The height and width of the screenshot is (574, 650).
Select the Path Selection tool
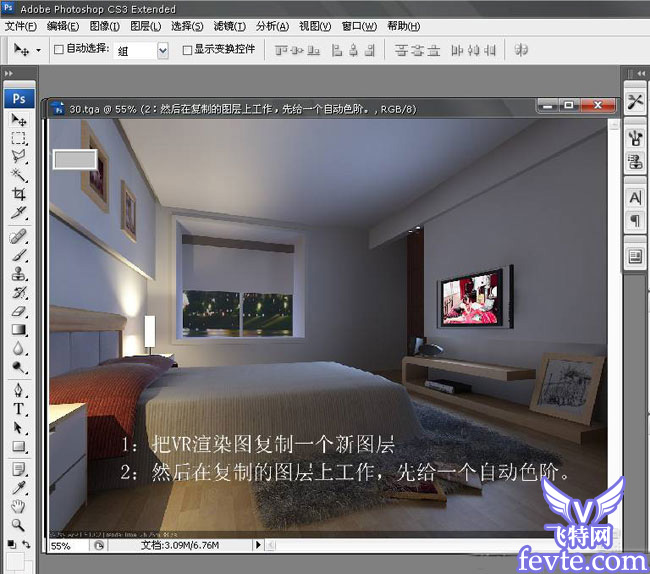click(18, 427)
